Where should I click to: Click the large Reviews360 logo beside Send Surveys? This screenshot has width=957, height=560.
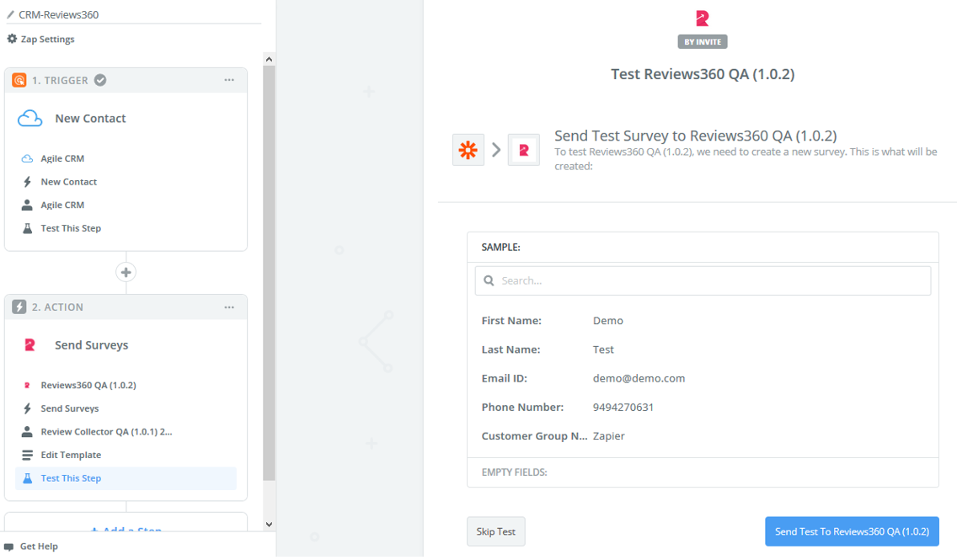(29, 344)
